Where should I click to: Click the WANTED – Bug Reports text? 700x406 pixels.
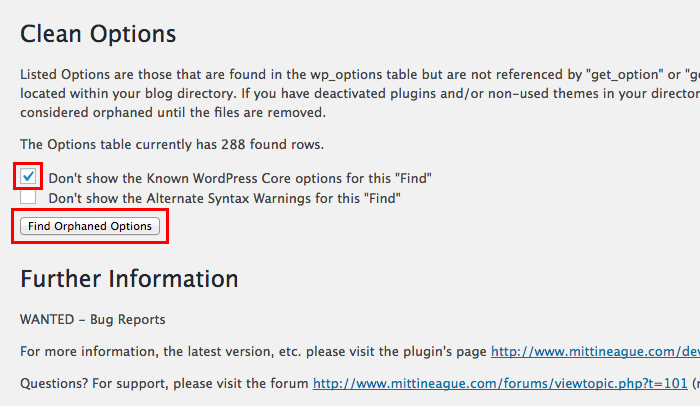point(92,320)
